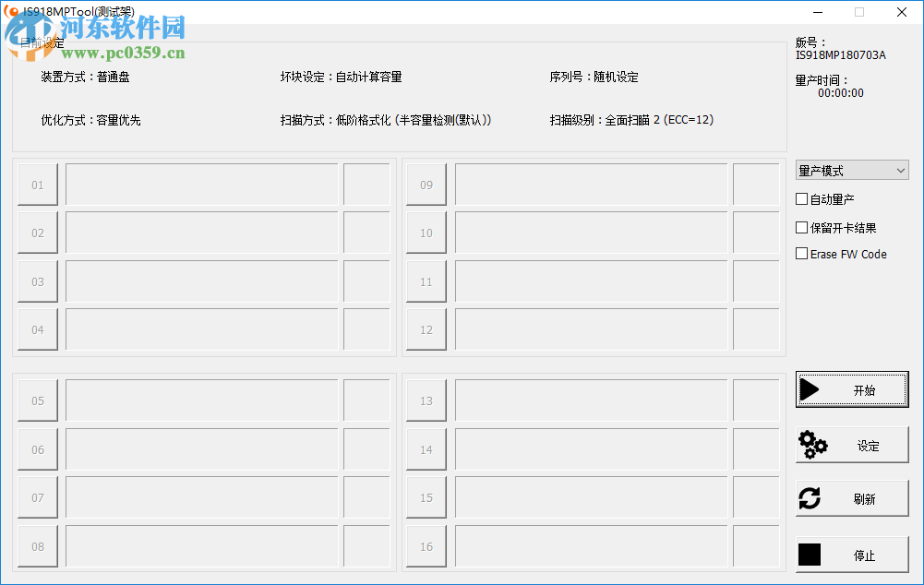The image size is (924, 585).
Task: Enable the 自动量产 checkbox
Action: pos(801,198)
